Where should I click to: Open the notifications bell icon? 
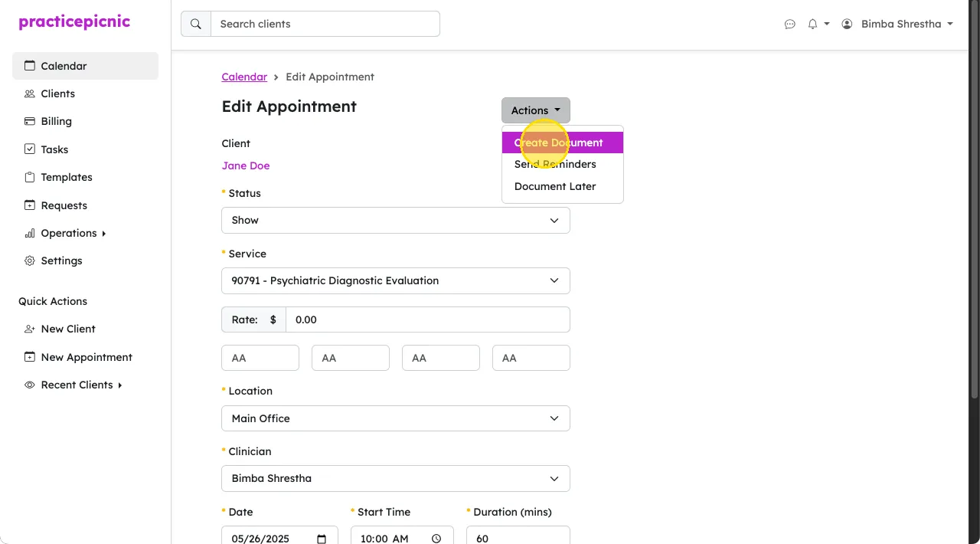[x=812, y=24]
